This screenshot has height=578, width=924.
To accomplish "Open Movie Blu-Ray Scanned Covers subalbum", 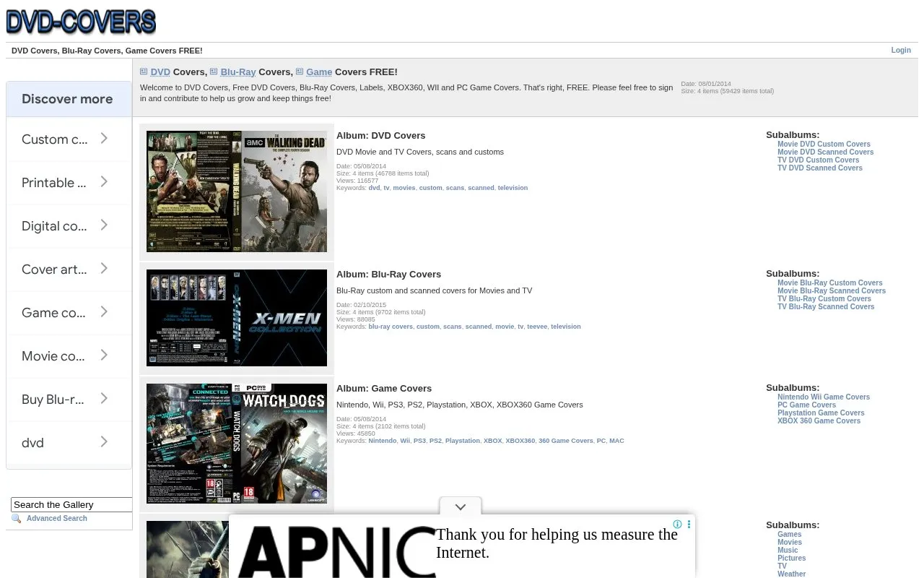I will (832, 291).
